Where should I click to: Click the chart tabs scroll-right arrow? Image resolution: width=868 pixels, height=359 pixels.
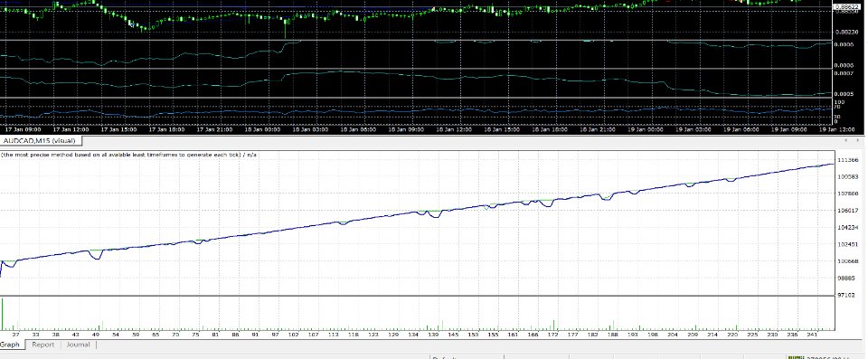tap(856, 141)
